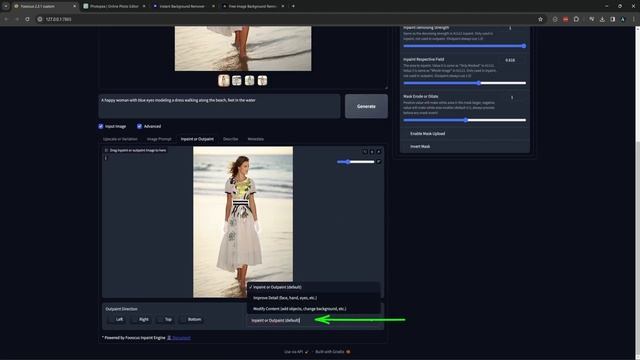Switch to the Image Prompt tab
The image size is (640, 360).
[159, 139]
